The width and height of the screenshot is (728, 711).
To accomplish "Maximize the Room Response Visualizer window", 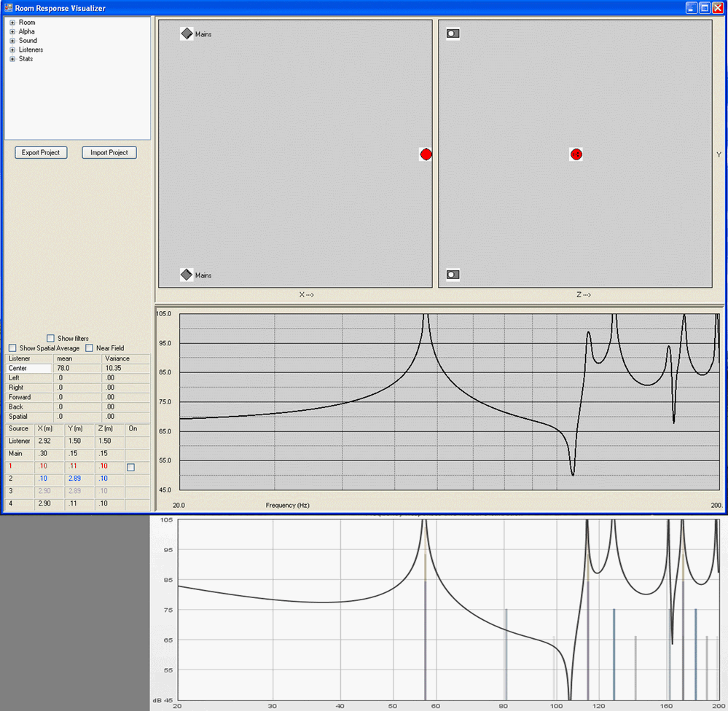I will [705, 8].
